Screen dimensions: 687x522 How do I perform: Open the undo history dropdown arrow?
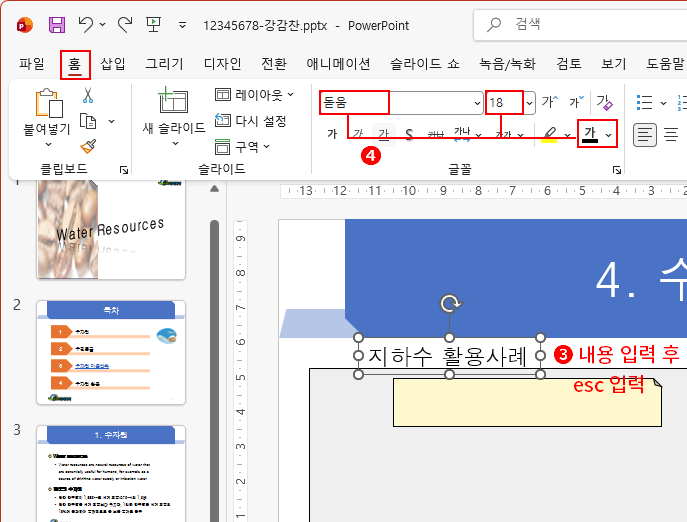click(x=103, y=25)
